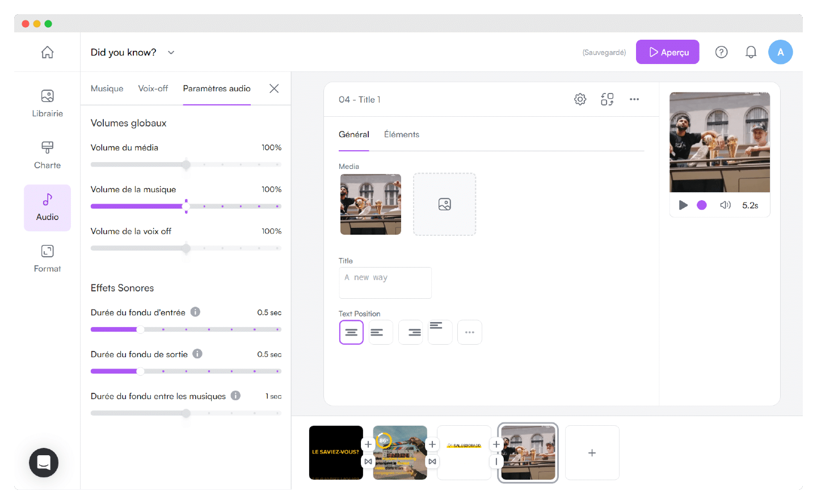The height and width of the screenshot is (504, 817).
Task: Open the Librairie sidebar section
Action: [47, 103]
